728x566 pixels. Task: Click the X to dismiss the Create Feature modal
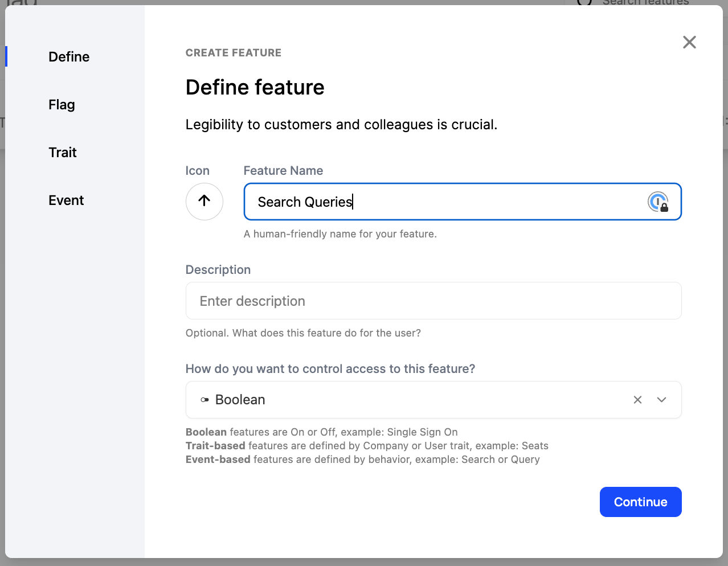pyautogui.click(x=689, y=42)
